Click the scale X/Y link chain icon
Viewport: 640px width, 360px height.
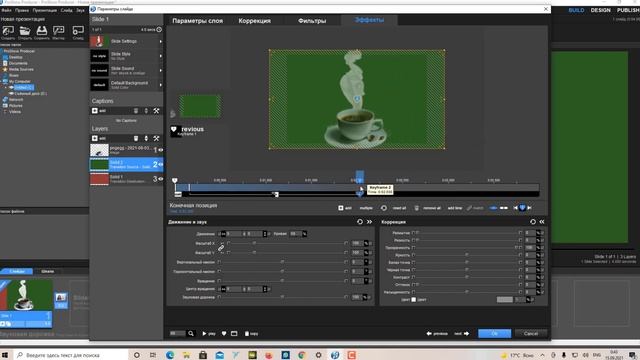(x=221, y=248)
